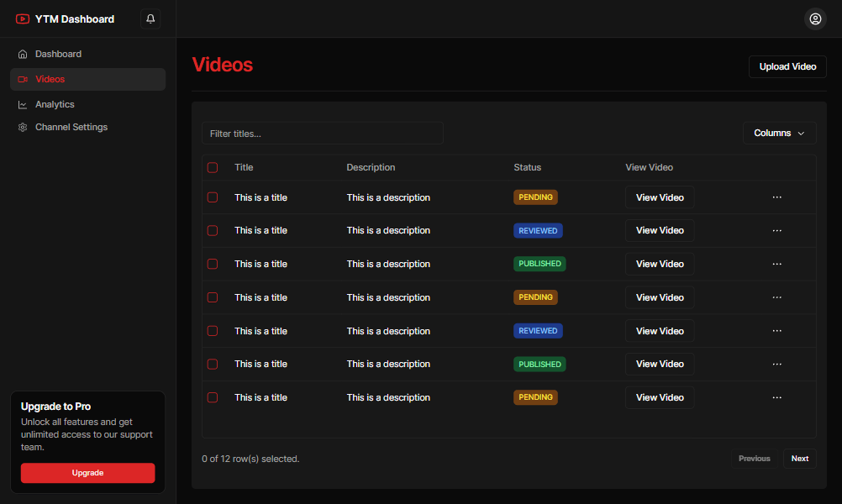This screenshot has width=842, height=504.
Task: Click the Channel Settings gear icon
Action: point(23,127)
